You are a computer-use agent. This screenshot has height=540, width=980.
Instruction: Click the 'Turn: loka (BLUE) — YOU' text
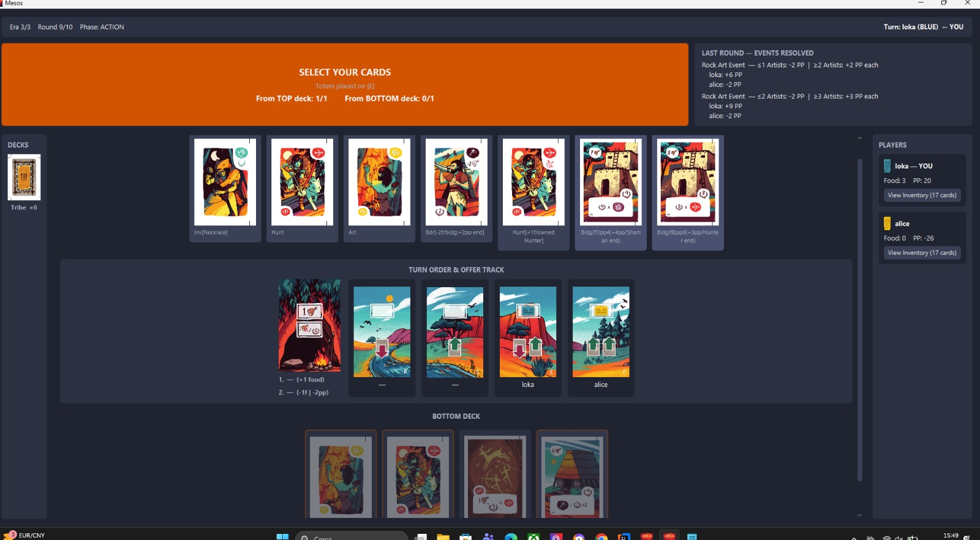tap(923, 27)
